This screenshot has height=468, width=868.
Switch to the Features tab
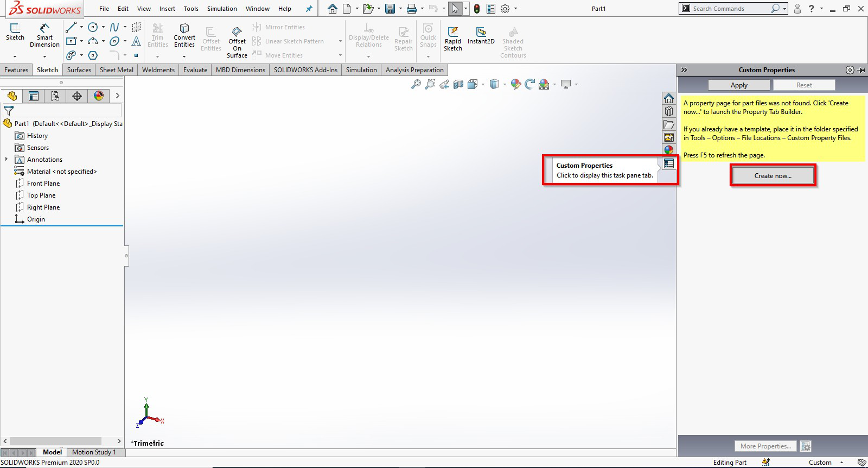click(16, 70)
